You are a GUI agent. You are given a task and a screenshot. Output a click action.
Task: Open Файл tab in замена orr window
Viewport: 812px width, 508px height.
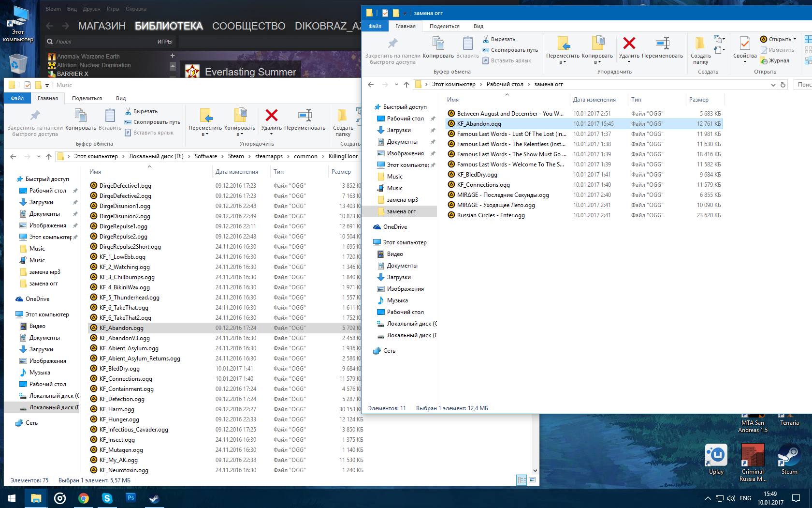click(x=375, y=26)
